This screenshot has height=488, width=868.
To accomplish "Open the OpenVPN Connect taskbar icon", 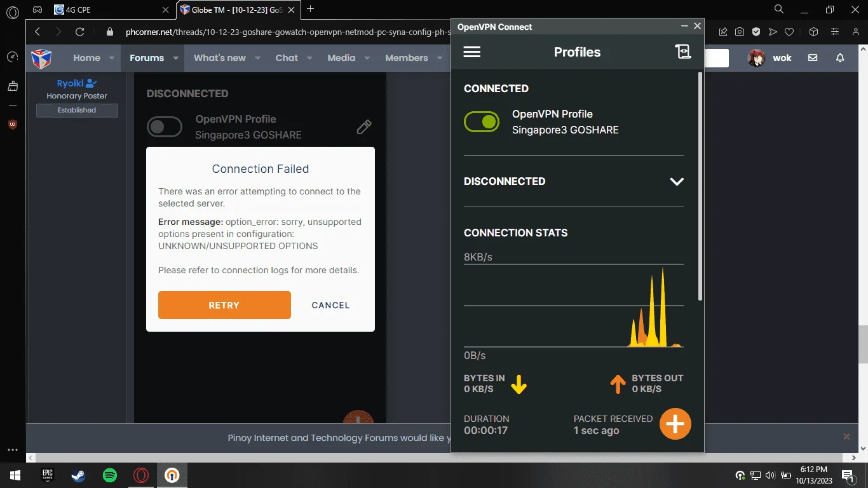I will point(172,475).
